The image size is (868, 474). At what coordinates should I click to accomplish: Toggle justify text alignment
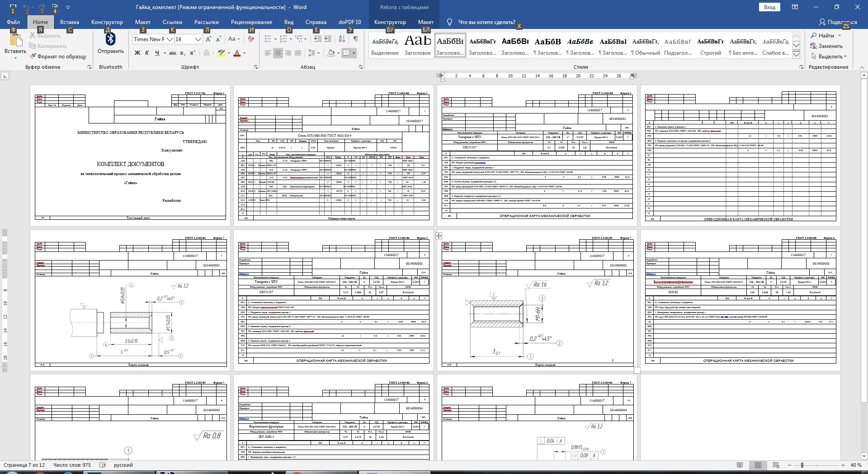point(298,53)
